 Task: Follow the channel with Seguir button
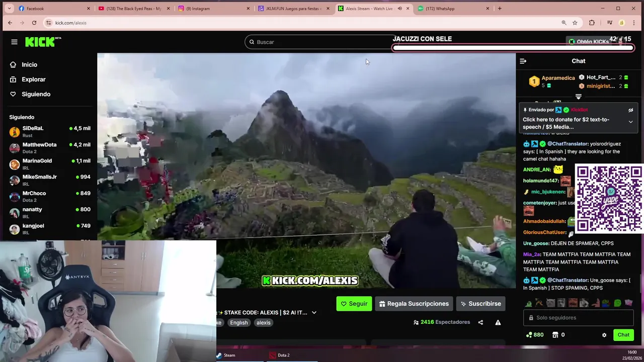pos(354,304)
